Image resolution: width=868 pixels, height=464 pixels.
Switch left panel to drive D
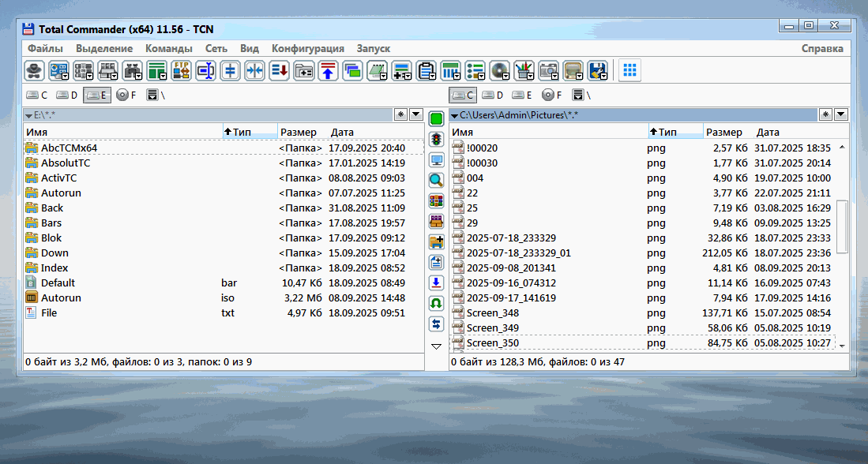click(x=67, y=95)
